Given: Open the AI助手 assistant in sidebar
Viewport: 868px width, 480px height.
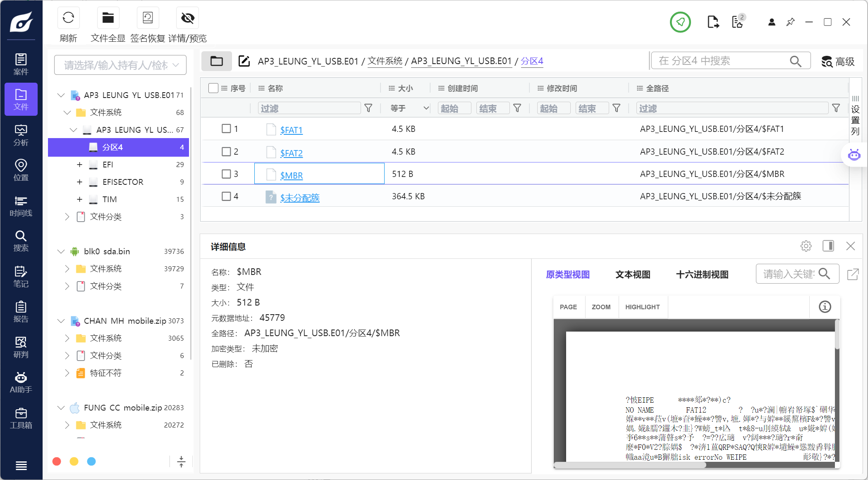Looking at the screenshot, I should click(21, 382).
